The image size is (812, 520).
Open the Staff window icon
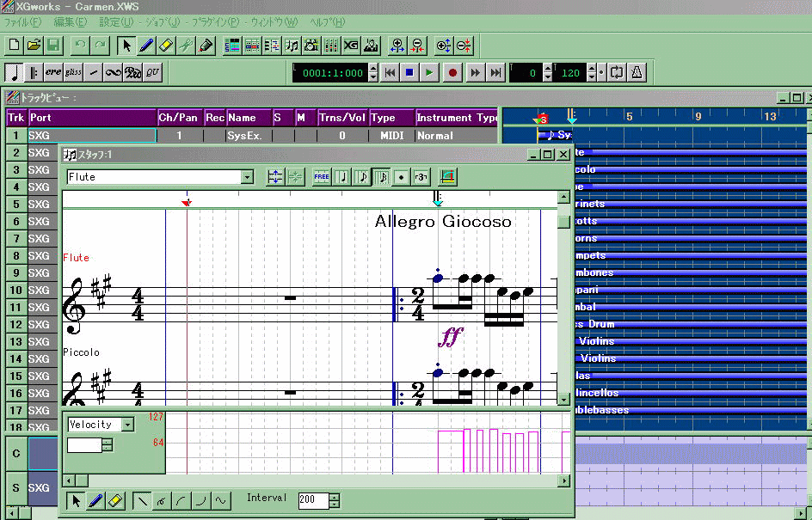coord(292,46)
